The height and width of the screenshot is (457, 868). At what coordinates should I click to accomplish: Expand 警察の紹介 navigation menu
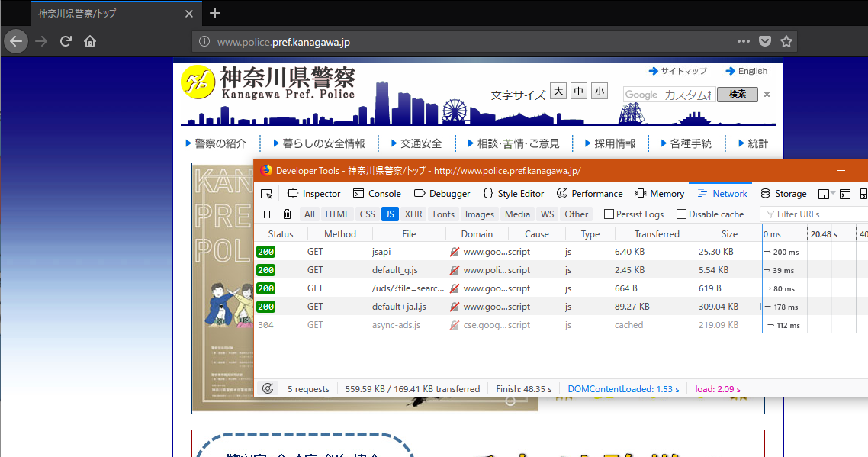[216, 143]
